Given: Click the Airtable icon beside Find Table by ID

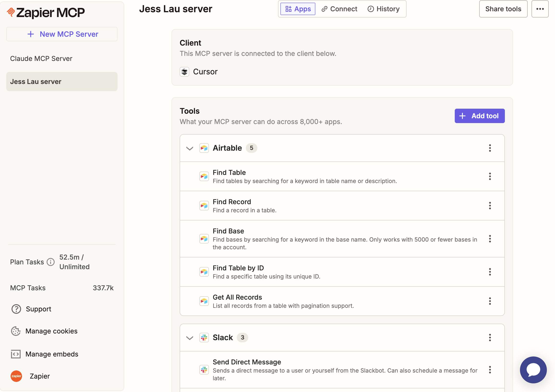Looking at the screenshot, I should tap(204, 272).
